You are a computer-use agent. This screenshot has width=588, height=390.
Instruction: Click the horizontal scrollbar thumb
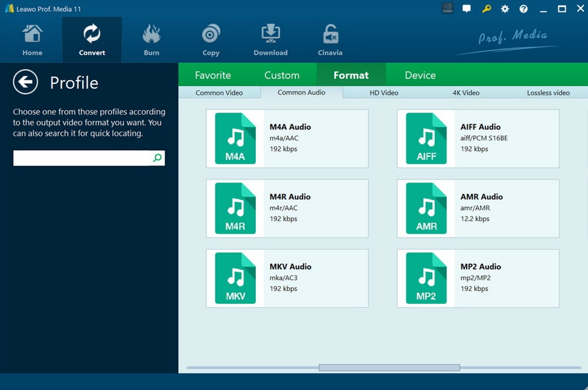pyautogui.click(x=389, y=367)
